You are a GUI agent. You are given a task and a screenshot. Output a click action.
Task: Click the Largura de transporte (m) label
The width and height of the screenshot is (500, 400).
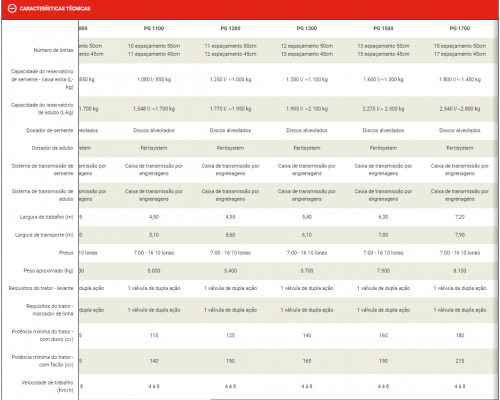pos(44,235)
